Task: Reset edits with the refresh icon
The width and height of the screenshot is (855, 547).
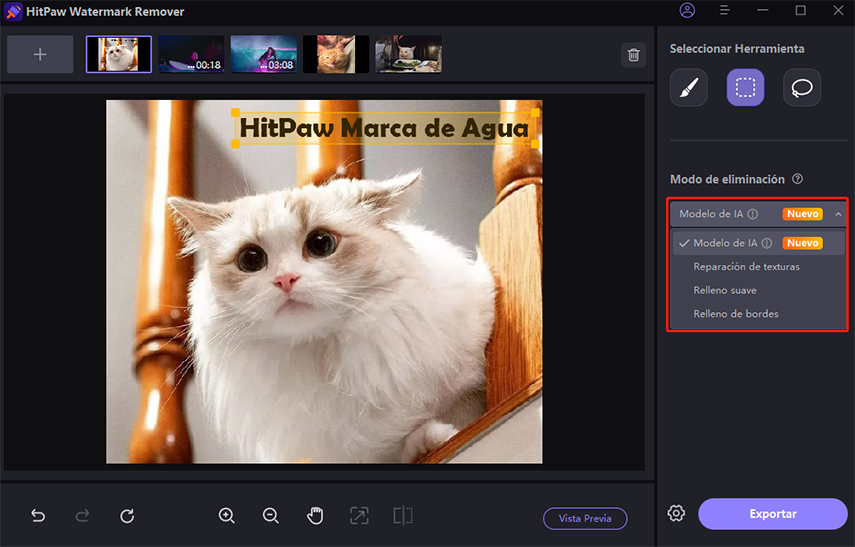Action: coord(127,516)
